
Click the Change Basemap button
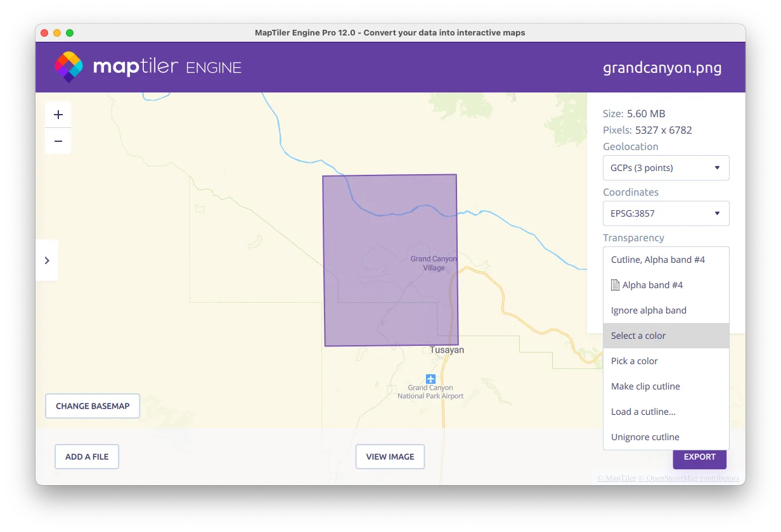pos(93,406)
